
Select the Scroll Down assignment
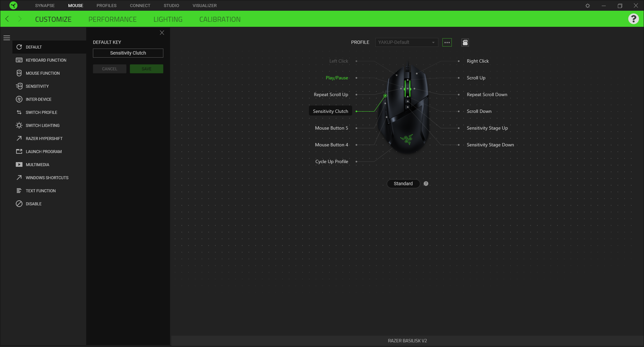[x=479, y=111]
